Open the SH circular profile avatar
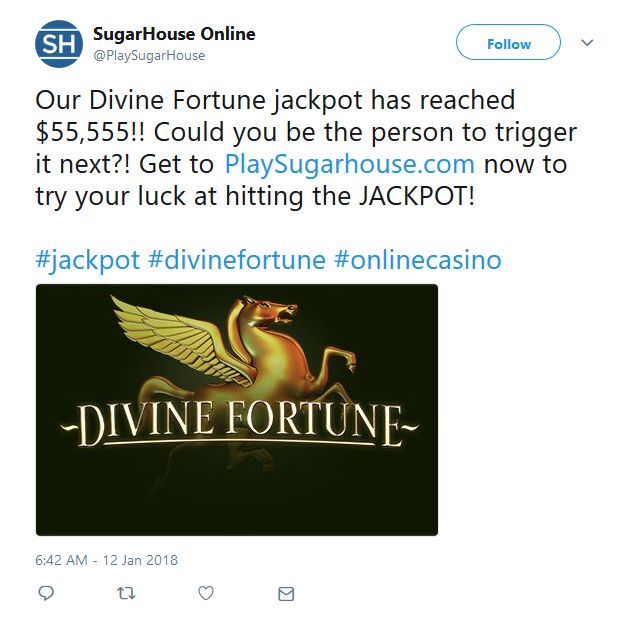This screenshot has width=630, height=618. pyautogui.click(x=59, y=44)
